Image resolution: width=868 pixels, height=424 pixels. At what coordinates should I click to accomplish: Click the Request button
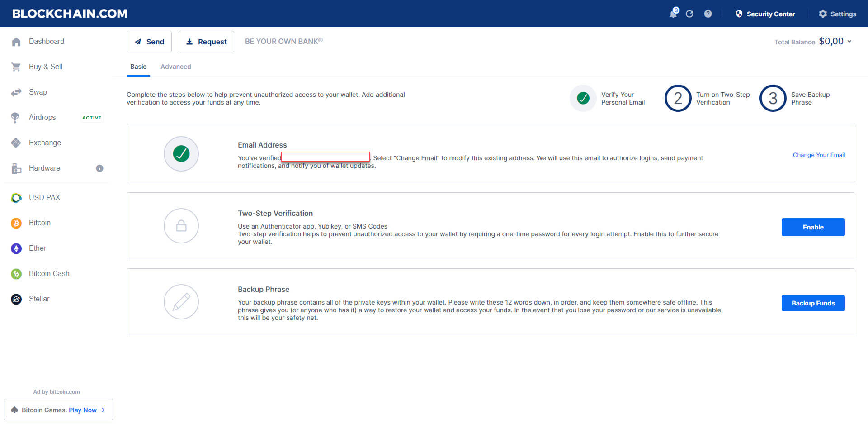click(x=206, y=42)
